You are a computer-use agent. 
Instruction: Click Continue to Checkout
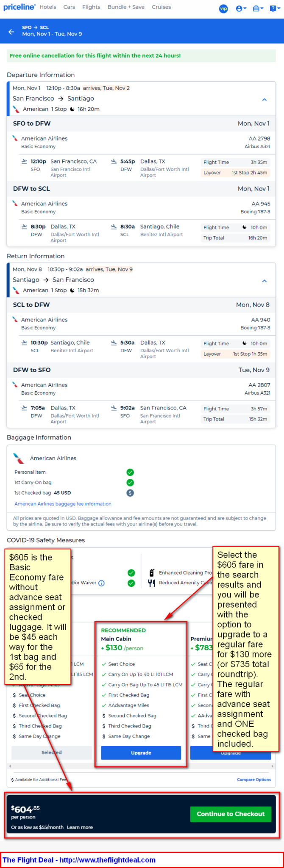pos(231,814)
